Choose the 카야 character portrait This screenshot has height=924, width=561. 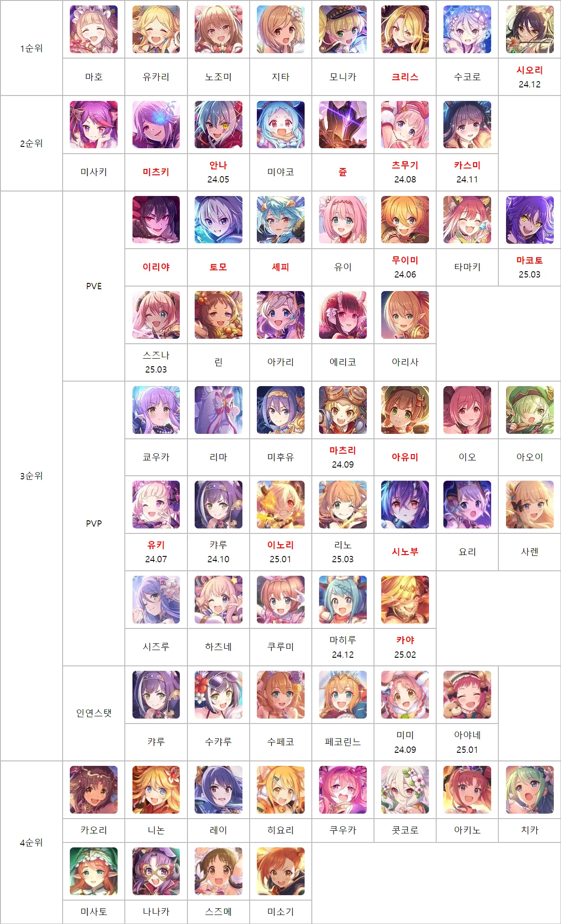pos(405,600)
